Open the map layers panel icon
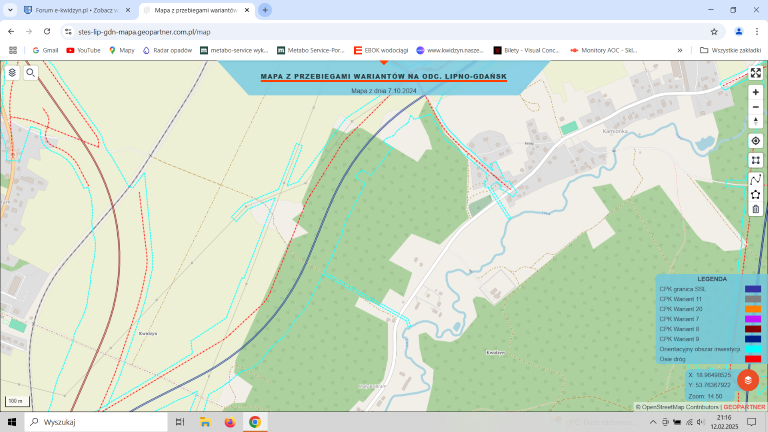The width and height of the screenshot is (768, 432). (x=12, y=72)
